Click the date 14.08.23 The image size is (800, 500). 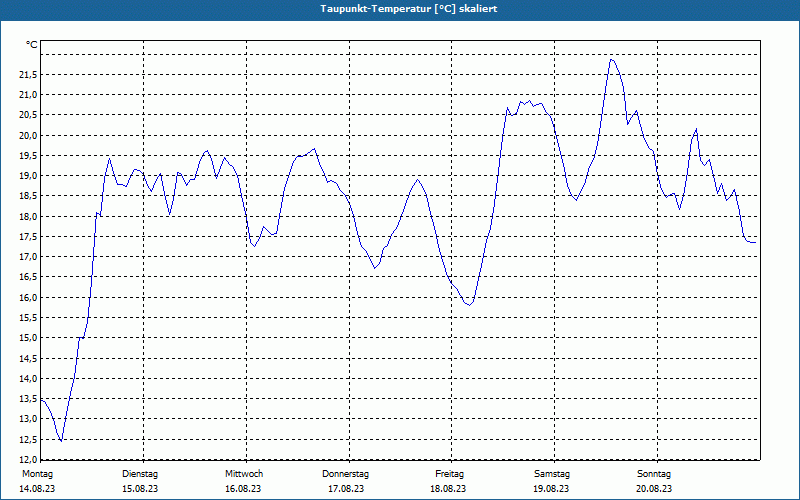point(37,489)
